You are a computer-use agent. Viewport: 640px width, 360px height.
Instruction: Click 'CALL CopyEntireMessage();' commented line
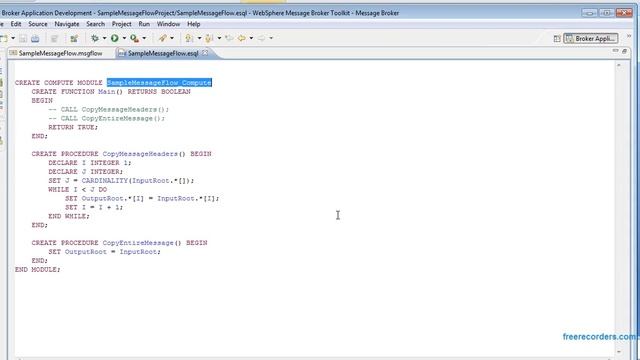click(x=106, y=118)
